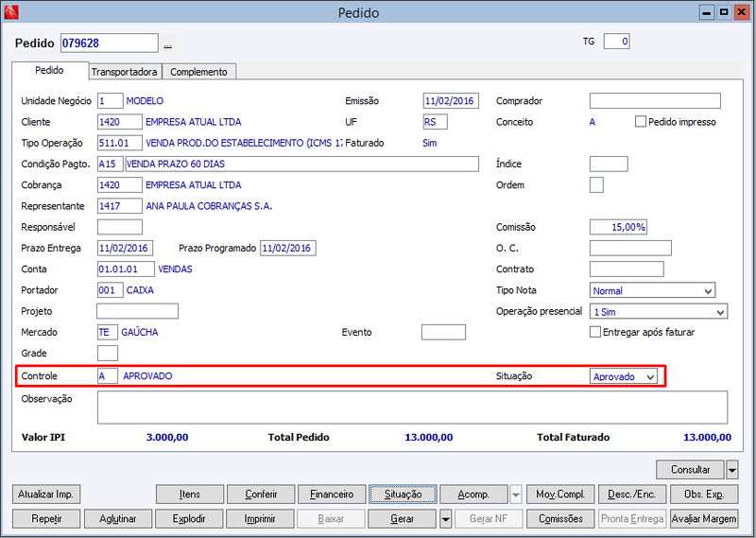Toggle the Pedido impresso checkbox
Image resolution: width=756 pixels, height=538 pixels.
coord(641,122)
